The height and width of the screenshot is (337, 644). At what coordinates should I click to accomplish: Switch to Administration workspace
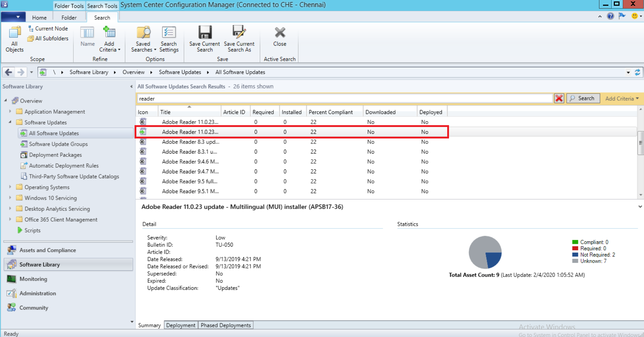pyautogui.click(x=68, y=293)
